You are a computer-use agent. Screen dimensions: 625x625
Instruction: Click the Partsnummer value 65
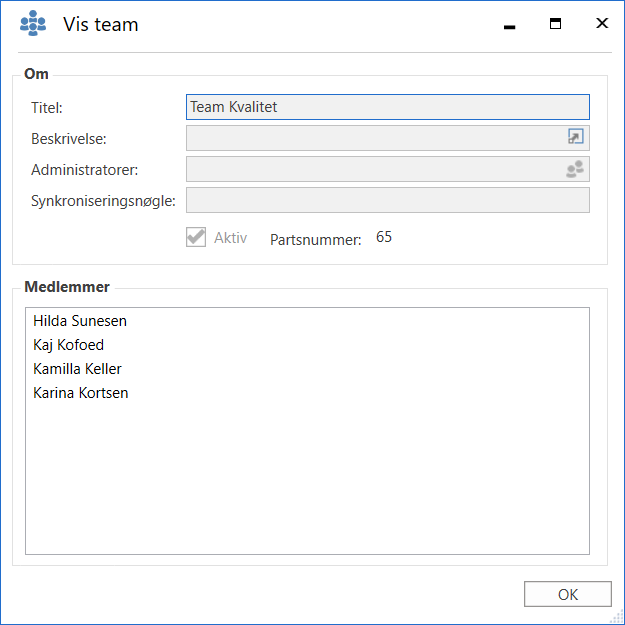click(384, 237)
